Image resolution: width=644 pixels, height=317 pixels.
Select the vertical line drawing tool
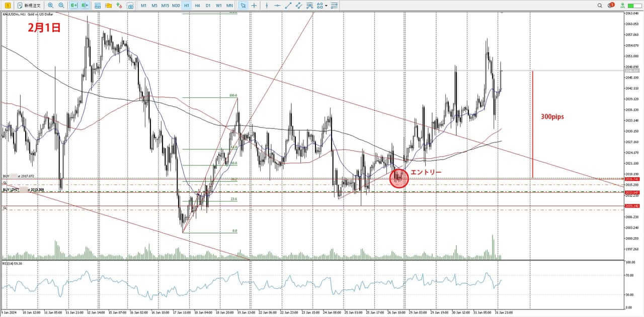pos(267,6)
